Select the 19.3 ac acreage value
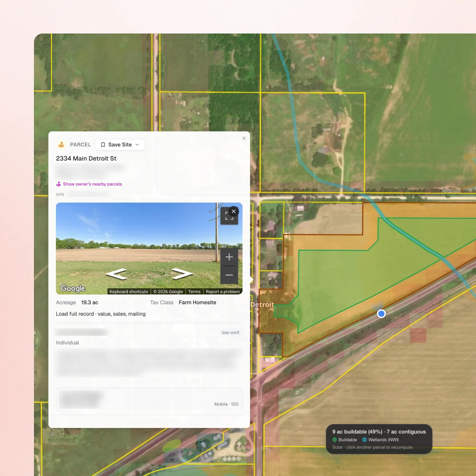Viewport: 476px width, 476px height. [x=89, y=303]
